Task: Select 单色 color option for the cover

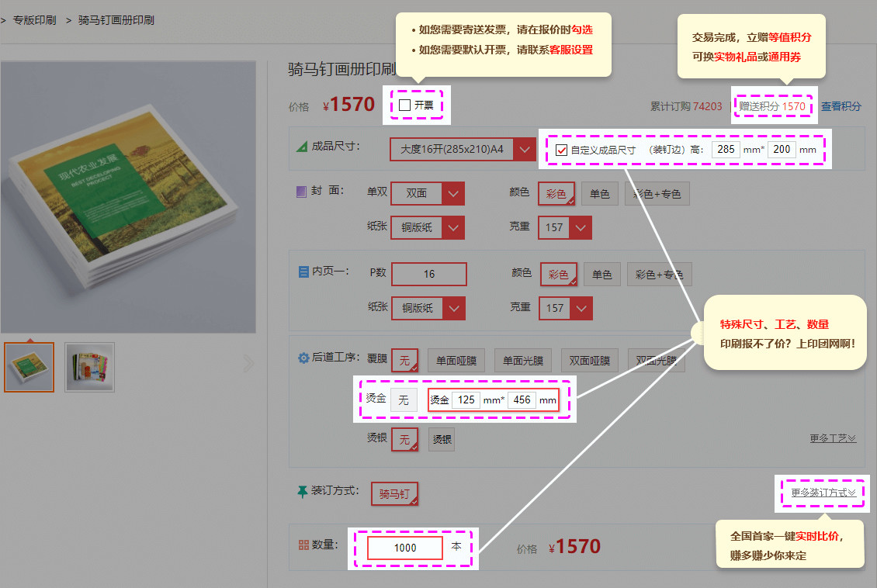Action: pos(599,193)
